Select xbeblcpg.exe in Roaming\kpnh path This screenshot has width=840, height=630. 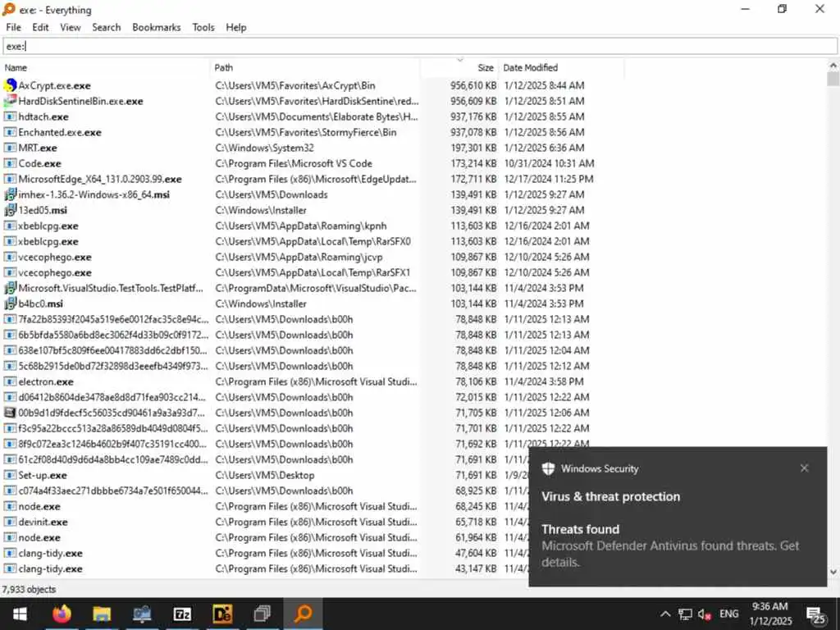48,226
